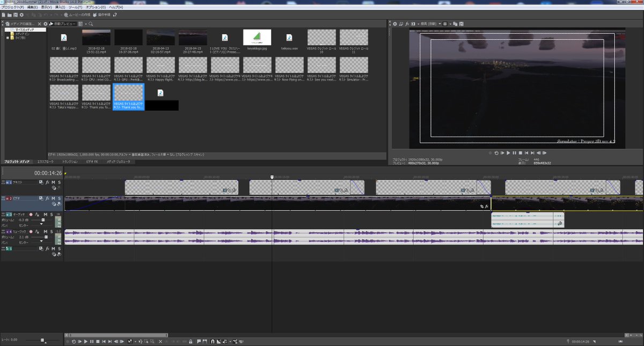Enable snapping with the magnet icon
The width and height of the screenshot is (644, 346).
pos(213,341)
